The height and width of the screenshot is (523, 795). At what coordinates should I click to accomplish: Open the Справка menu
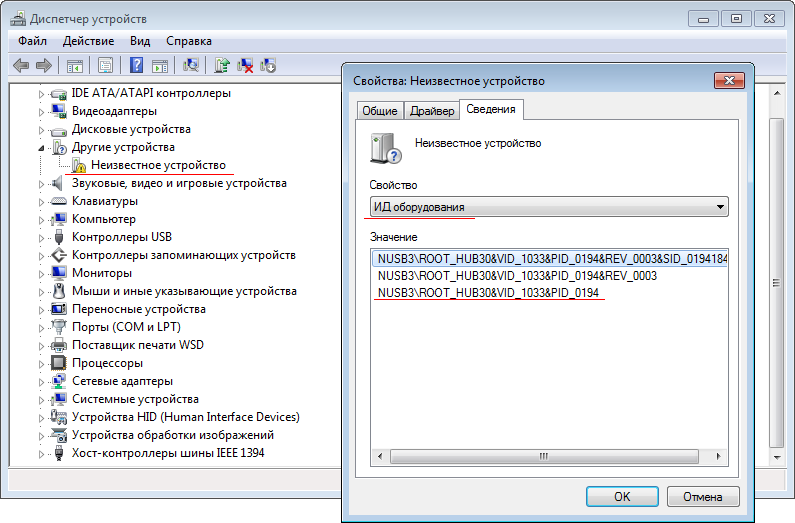[189, 41]
